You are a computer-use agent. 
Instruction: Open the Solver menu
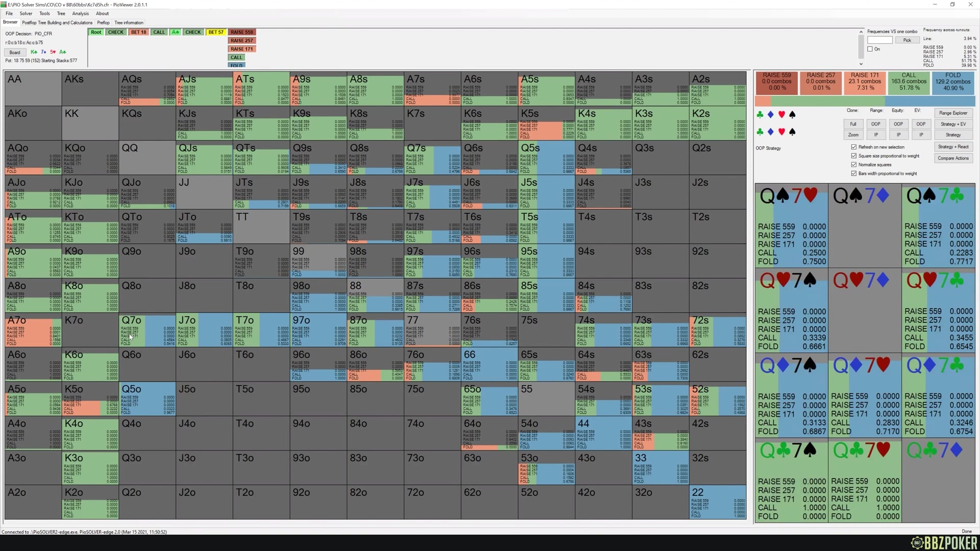26,14
